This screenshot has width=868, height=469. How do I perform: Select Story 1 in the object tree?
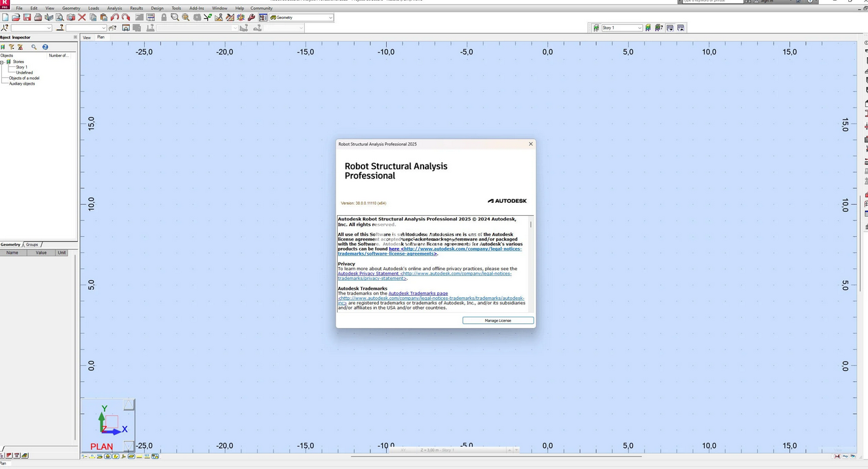[22, 68]
